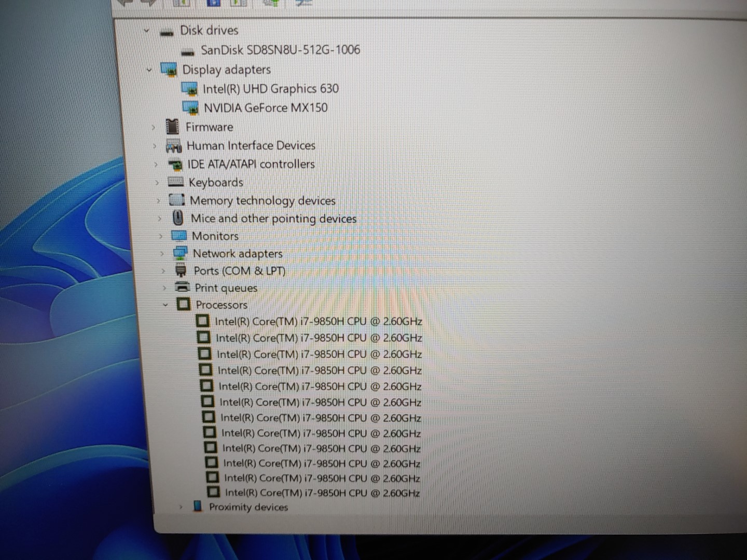Click the Print queues printer icon

coord(182,287)
